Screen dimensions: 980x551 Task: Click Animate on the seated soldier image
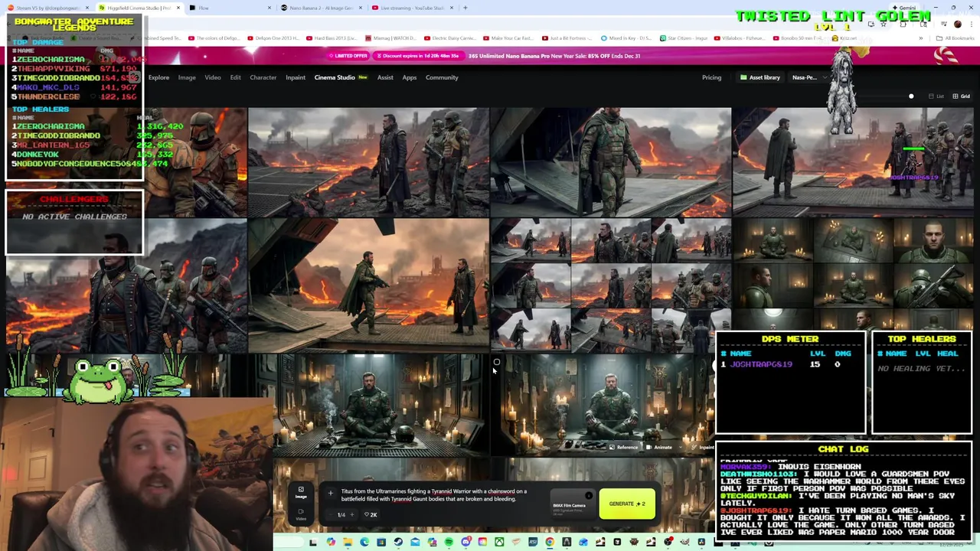tap(659, 448)
